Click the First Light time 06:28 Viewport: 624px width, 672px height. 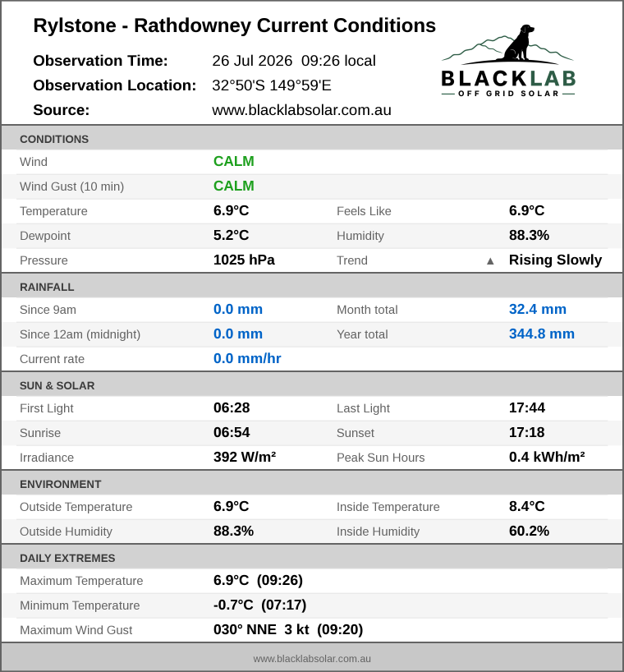(x=232, y=408)
